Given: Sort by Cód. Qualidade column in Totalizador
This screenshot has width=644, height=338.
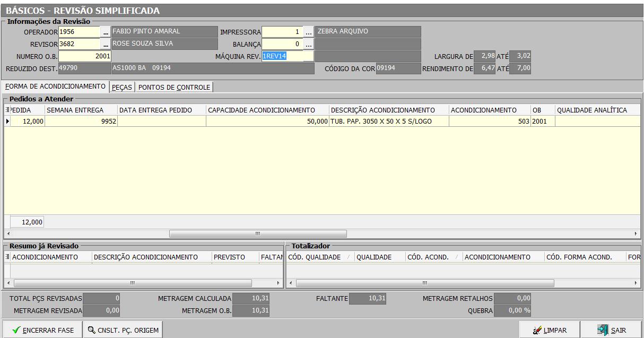Looking at the screenshot, I should (x=314, y=257).
